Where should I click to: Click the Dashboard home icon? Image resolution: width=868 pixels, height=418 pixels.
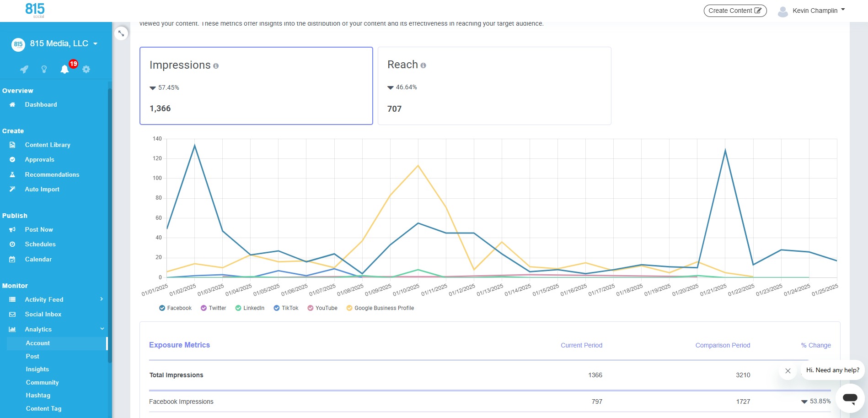(x=12, y=105)
